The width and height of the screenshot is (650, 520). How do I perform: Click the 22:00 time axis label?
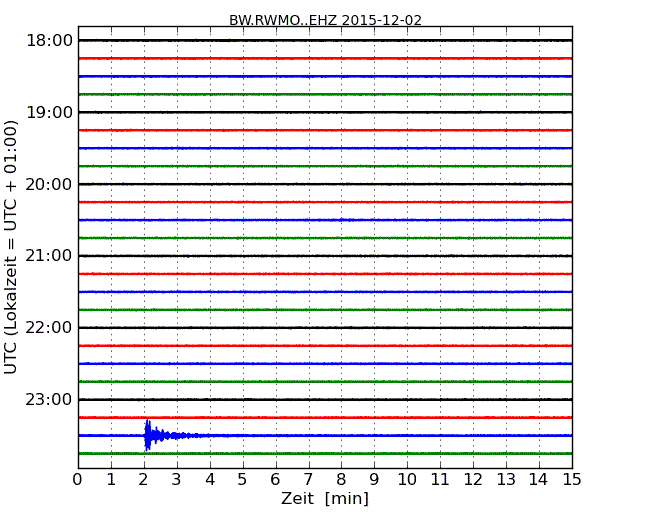(x=49, y=328)
